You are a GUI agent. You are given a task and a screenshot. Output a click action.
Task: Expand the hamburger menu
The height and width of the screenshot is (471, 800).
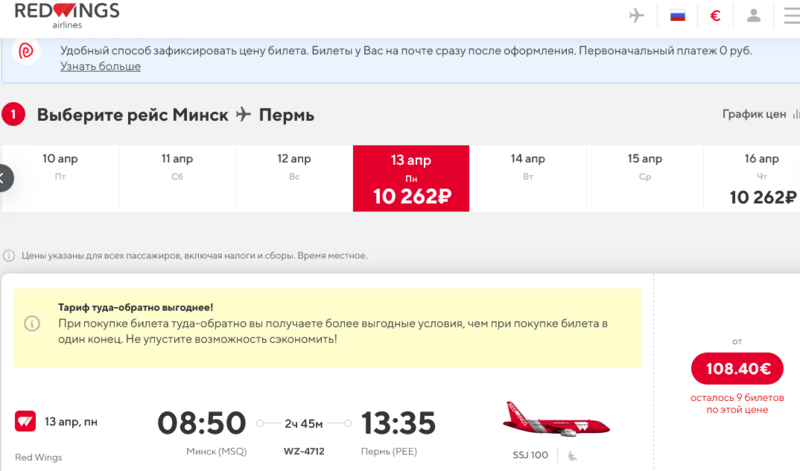coord(792,15)
